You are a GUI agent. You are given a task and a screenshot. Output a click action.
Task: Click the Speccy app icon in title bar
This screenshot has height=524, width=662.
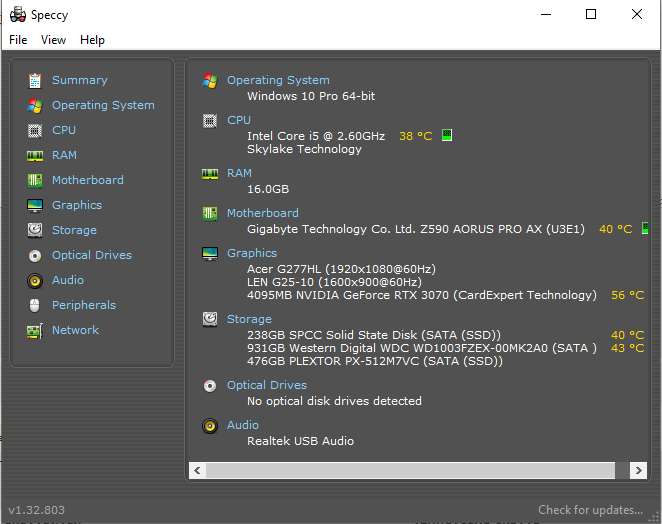pos(18,15)
